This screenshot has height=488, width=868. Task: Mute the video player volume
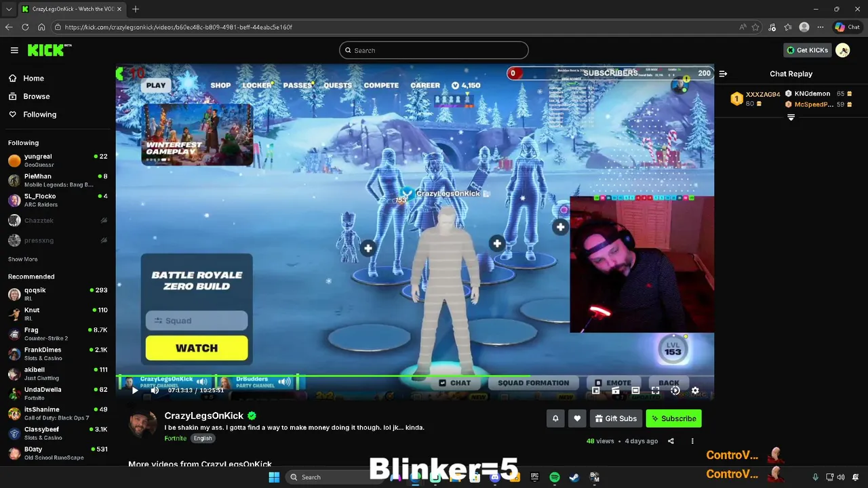pyautogui.click(x=155, y=390)
